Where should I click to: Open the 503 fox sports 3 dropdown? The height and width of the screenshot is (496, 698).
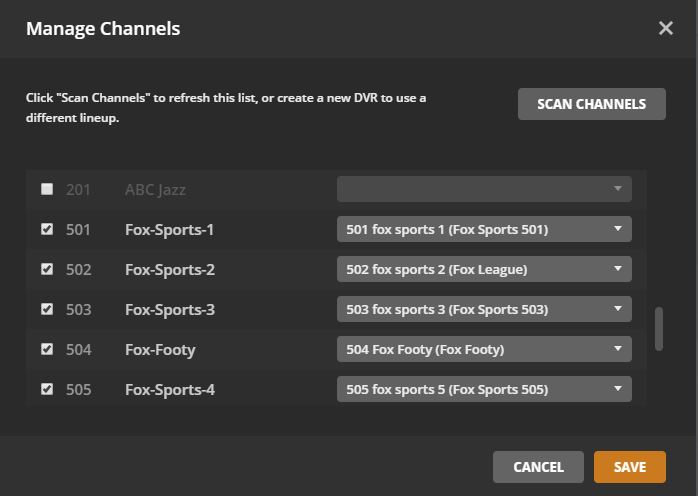point(484,309)
